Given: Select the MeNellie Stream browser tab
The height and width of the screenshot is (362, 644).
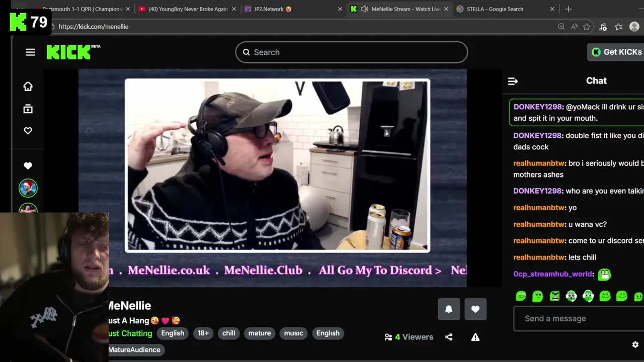Looking at the screenshot, I should tap(400, 9).
